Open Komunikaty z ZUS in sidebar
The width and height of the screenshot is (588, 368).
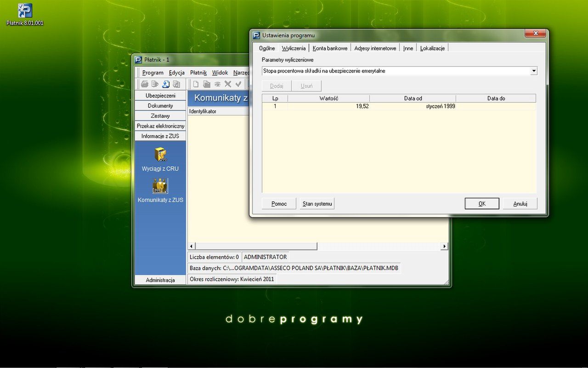(x=160, y=190)
